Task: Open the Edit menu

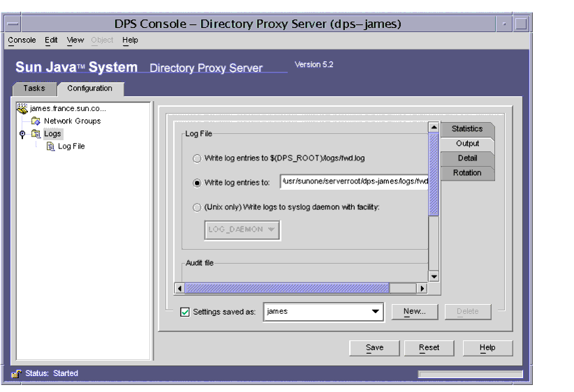Action: (x=51, y=40)
